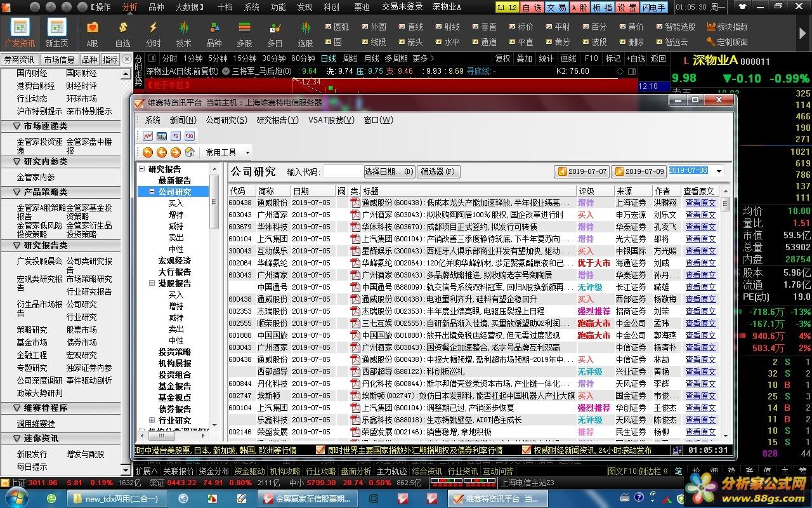The image size is (812, 508).
Task: Switch to the 市场信息 tab
Action: coord(59,60)
